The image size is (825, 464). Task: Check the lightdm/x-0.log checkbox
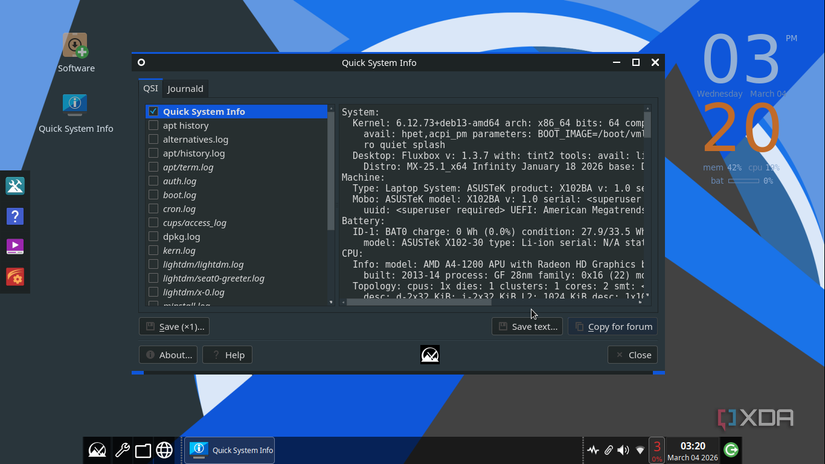pos(153,292)
